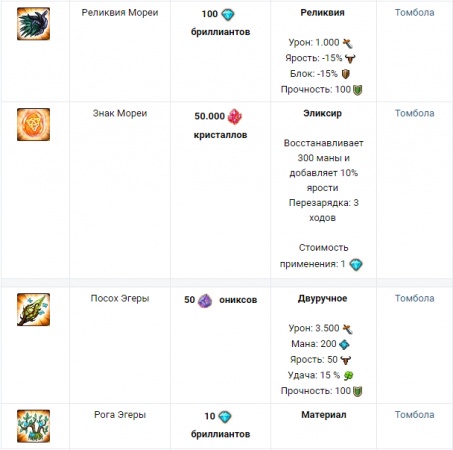Open the Томбола link for Знак Мореи
Screen dimensions: 453x450
coord(414,113)
